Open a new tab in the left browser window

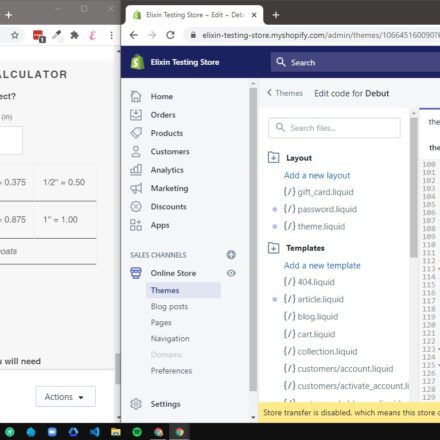(x=9, y=15)
